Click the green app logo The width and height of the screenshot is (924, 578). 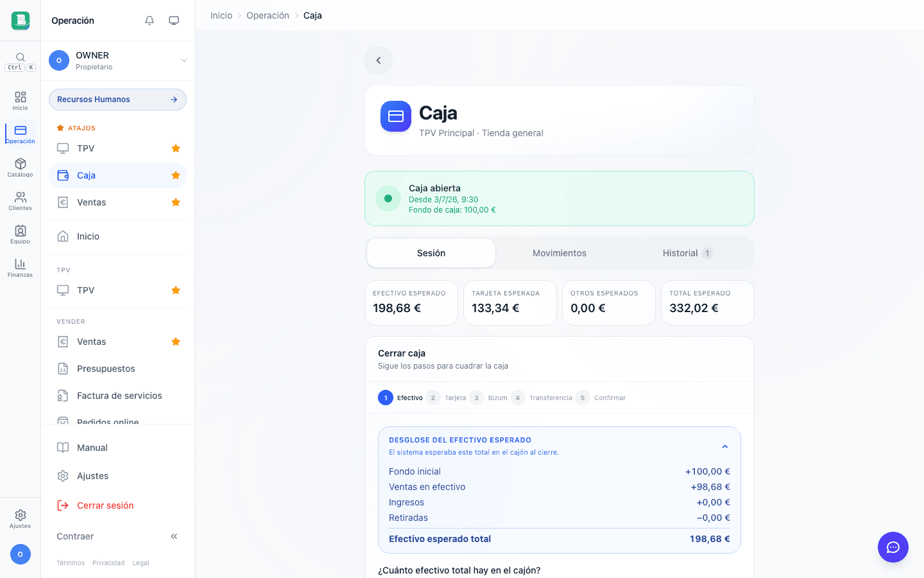pyautogui.click(x=21, y=21)
